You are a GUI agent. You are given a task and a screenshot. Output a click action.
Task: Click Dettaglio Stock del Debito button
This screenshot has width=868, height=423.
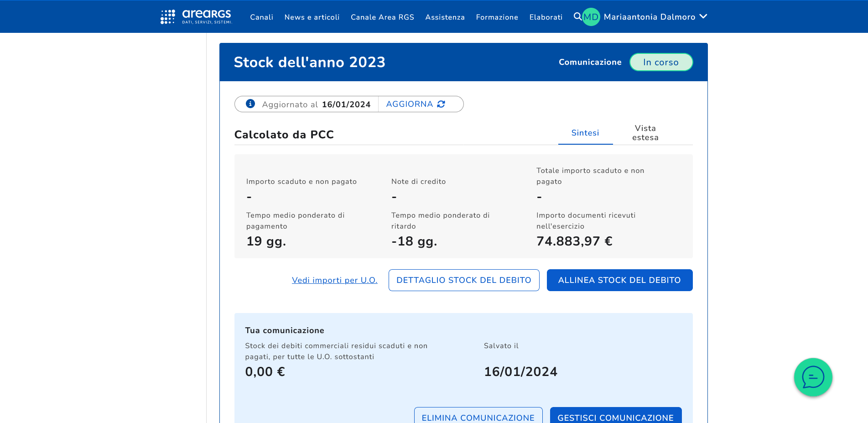pos(464,280)
